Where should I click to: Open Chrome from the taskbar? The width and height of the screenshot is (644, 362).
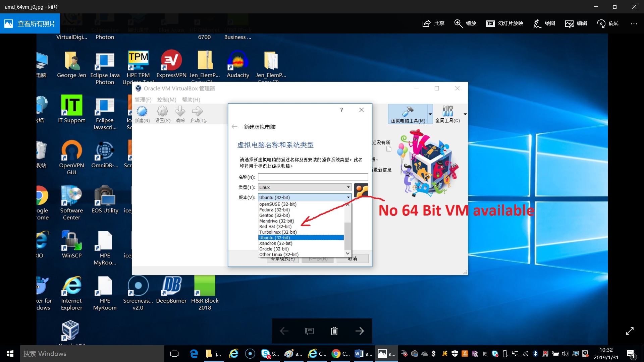point(336,354)
